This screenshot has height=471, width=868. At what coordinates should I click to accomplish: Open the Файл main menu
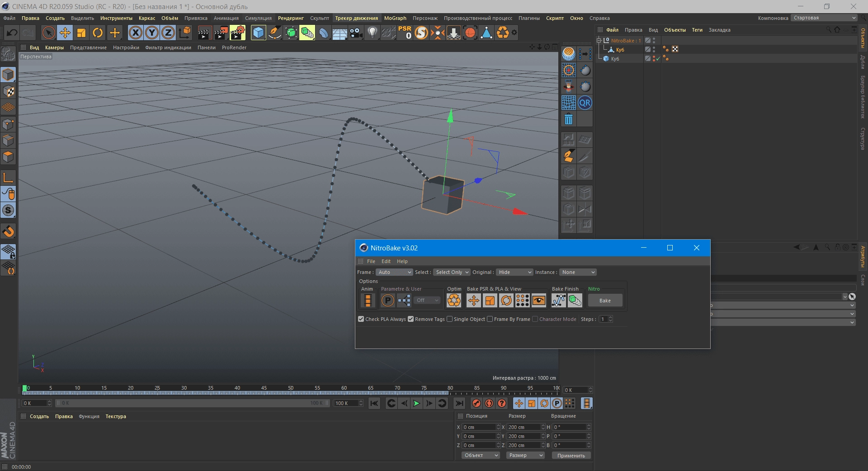tap(9, 18)
